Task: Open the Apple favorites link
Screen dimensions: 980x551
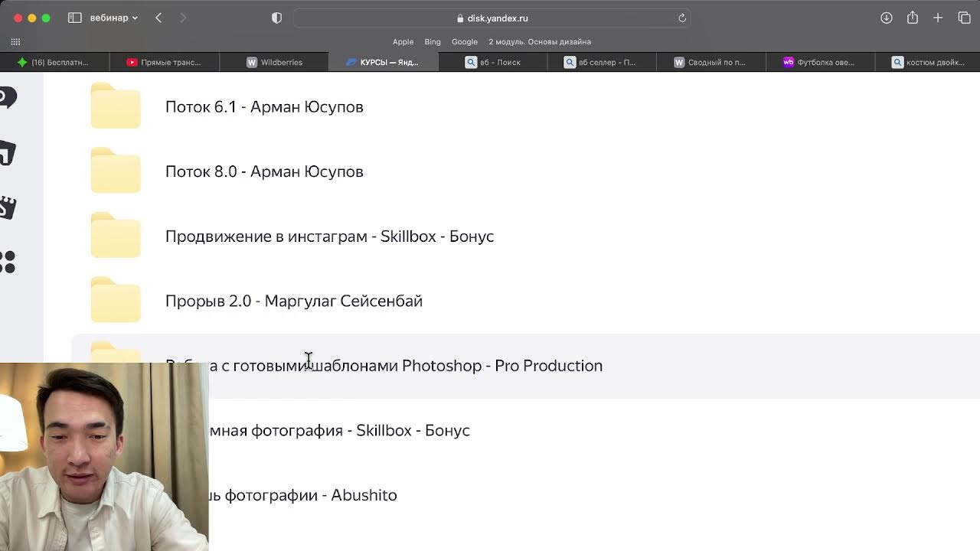Action: (x=403, y=42)
